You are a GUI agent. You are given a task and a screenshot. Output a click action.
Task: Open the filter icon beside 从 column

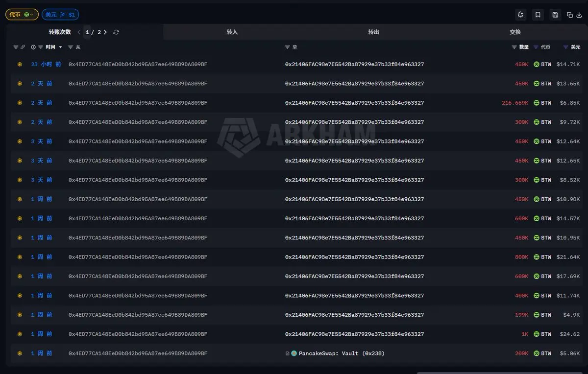tap(71, 47)
